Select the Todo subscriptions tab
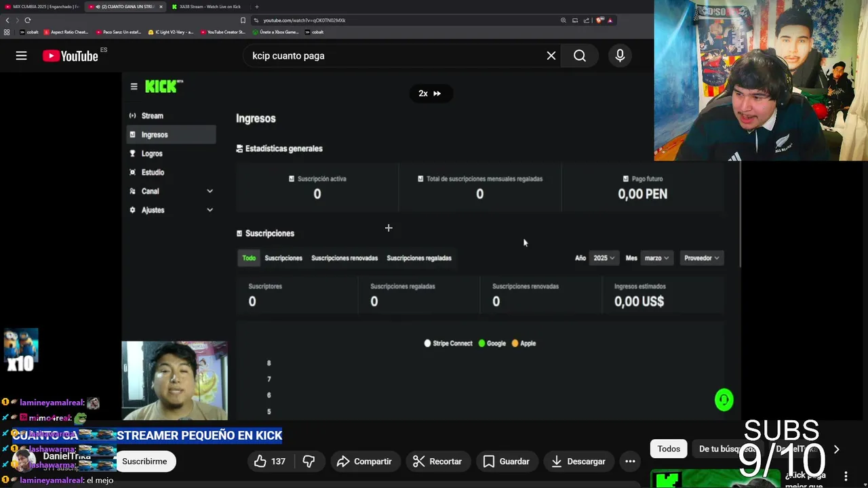868x488 pixels. 249,258
